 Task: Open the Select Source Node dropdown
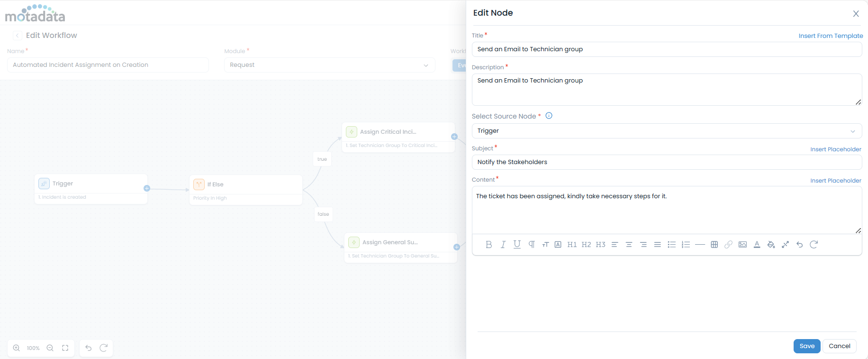point(667,131)
